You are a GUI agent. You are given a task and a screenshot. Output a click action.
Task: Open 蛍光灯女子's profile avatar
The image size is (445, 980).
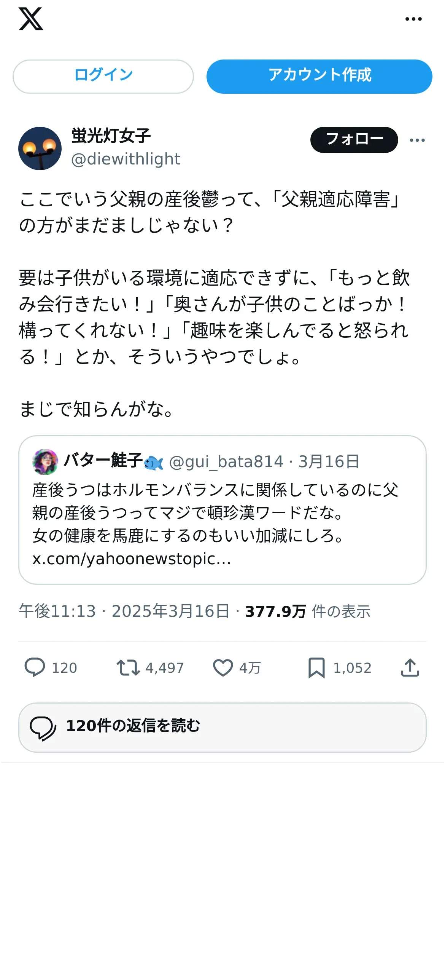pos(40,148)
